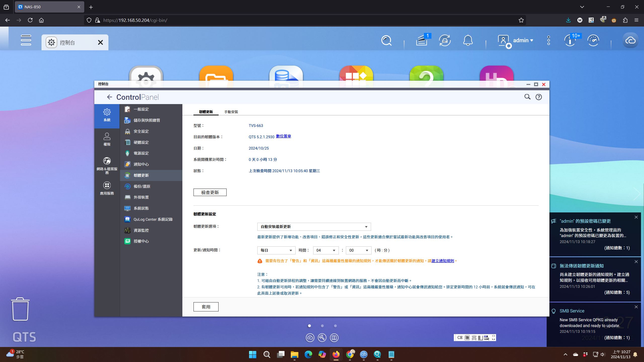Open external devices icon in QTS toolbar
Screen dimensions: 644x362
click(445, 40)
